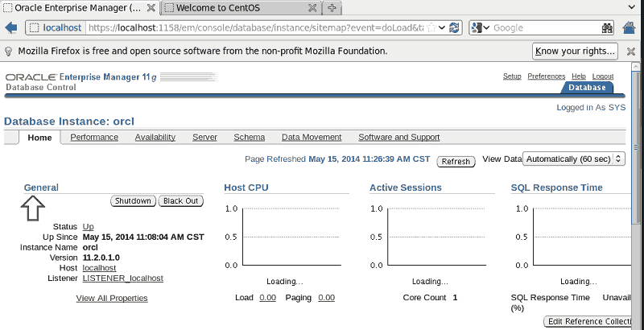Viewport: 644px width, 330px height.
Task: Click the Logged in As SYS text
Action: coord(591,108)
